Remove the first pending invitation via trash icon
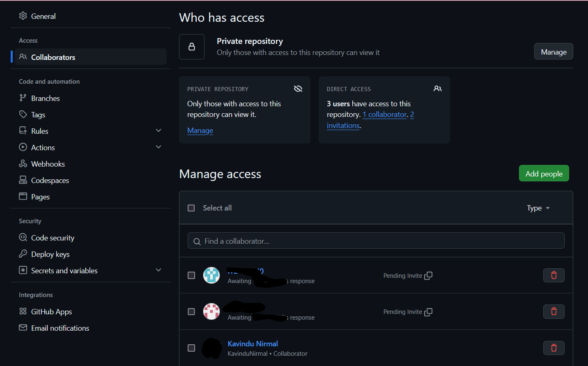The image size is (588, 366). [x=554, y=275]
